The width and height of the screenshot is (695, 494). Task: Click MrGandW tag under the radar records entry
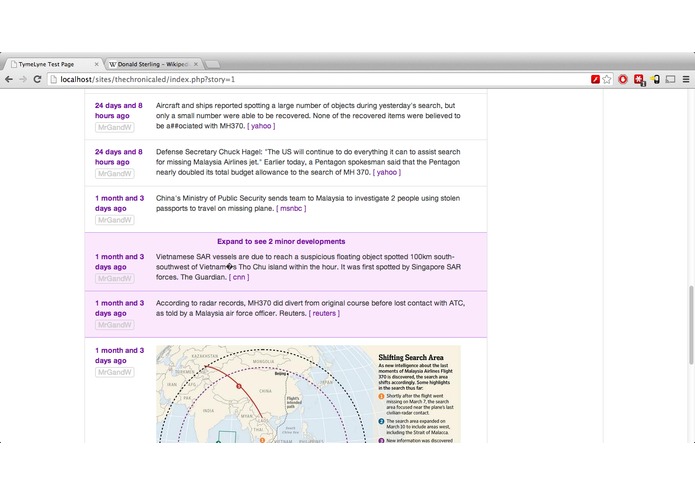(x=115, y=325)
